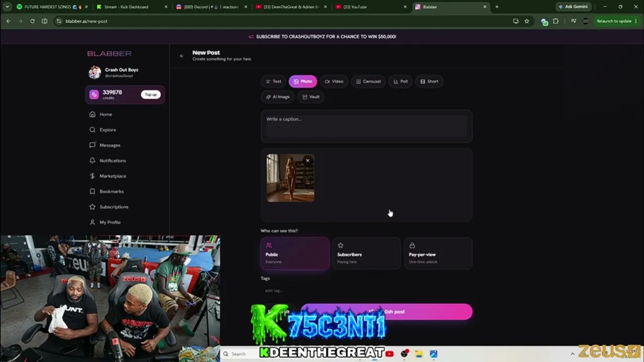Click the Blabber logo
Viewport: 644px width, 362px height.
tap(109, 53)
